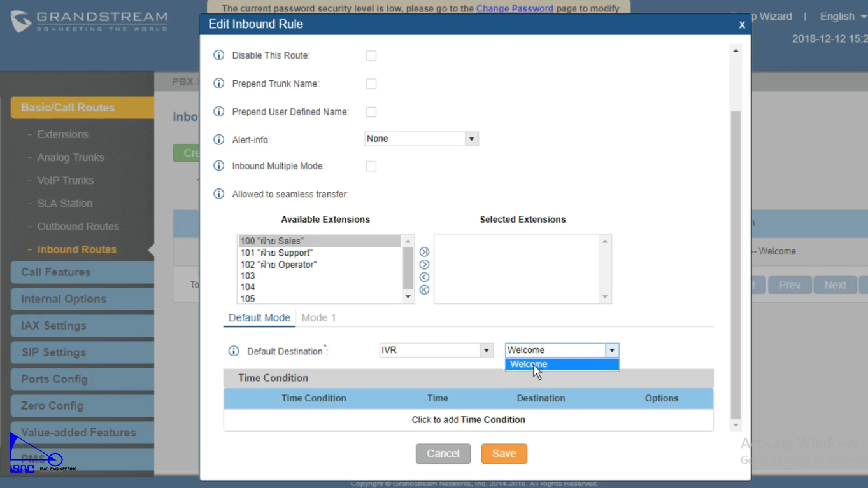Open Outbound Routes in the sidebar
Image resolution: width=868 pixels, height=488 pixels.
[78, 227]
